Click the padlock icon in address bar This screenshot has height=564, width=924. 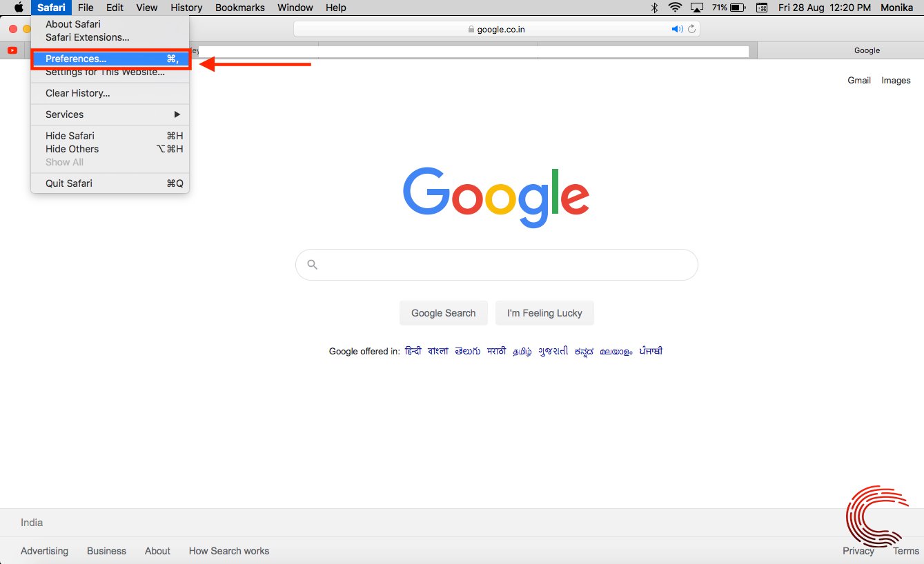(471, 30)
